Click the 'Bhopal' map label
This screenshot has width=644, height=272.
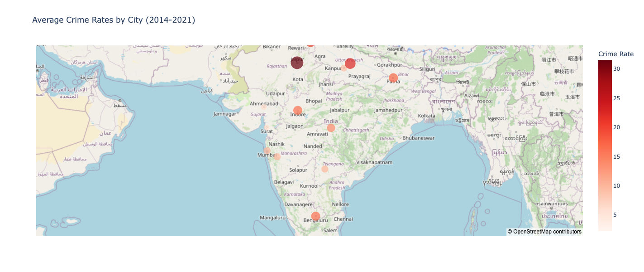[314, 101]
